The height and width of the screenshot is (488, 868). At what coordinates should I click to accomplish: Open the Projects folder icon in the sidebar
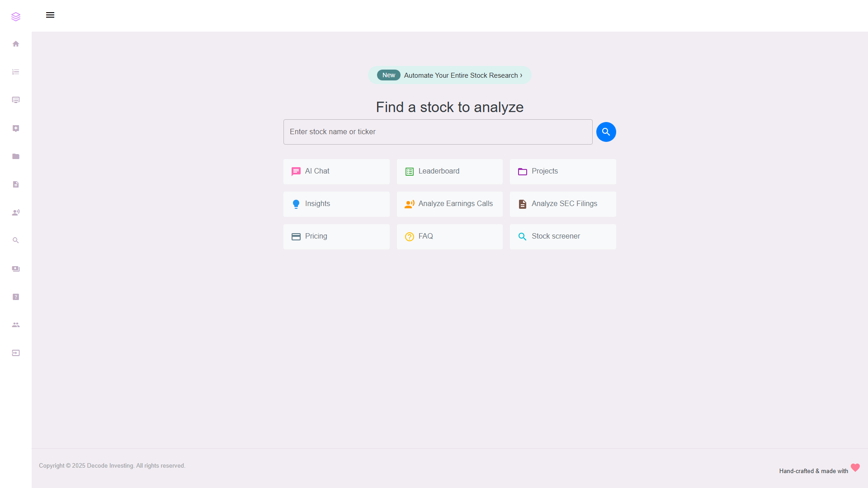(x=16, y=156)
